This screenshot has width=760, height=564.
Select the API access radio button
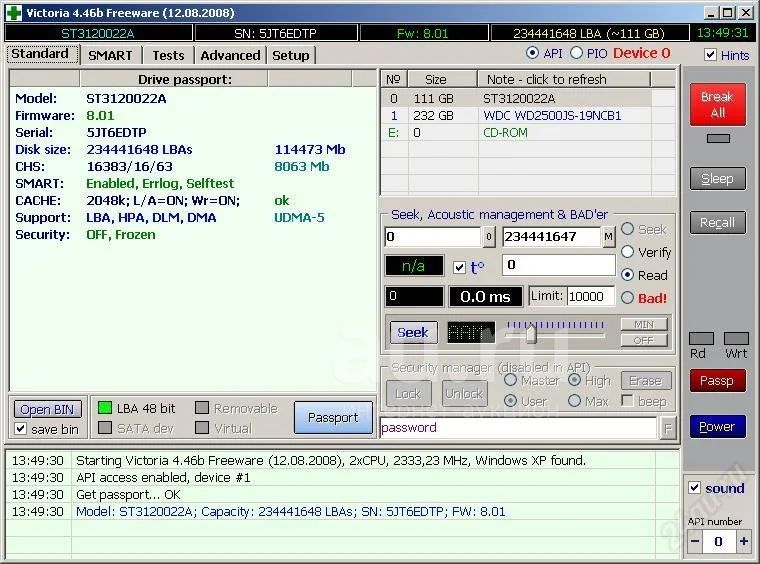tap(532, 53)
